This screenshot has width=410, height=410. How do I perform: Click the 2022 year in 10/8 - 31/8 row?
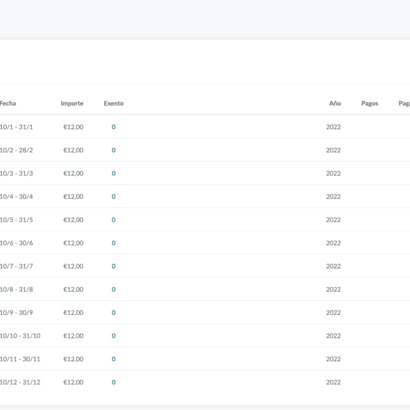click(x=333, y=289)
